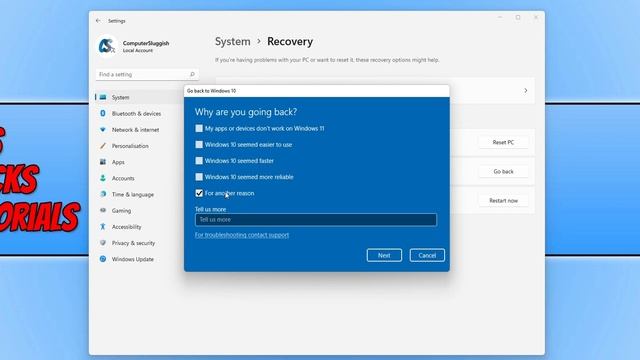Uncheck 'For another reason' checkbox
This screenshot has width=640, height=360.
coord(199,193)
